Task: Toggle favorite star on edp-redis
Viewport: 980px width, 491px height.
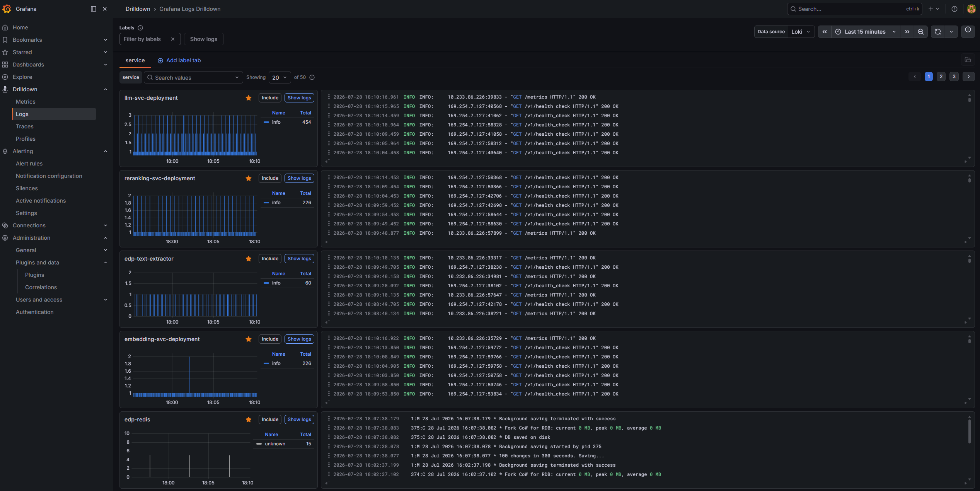Action: click(x=249, y=419)
